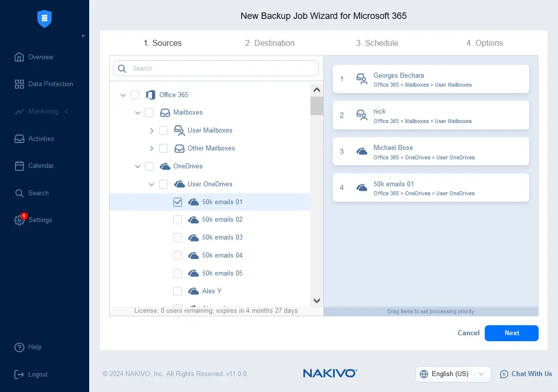The image size is (558, 392).
Task: Click the chat bubble icon by Chat With Us
Action: click(x=504, y=374)
